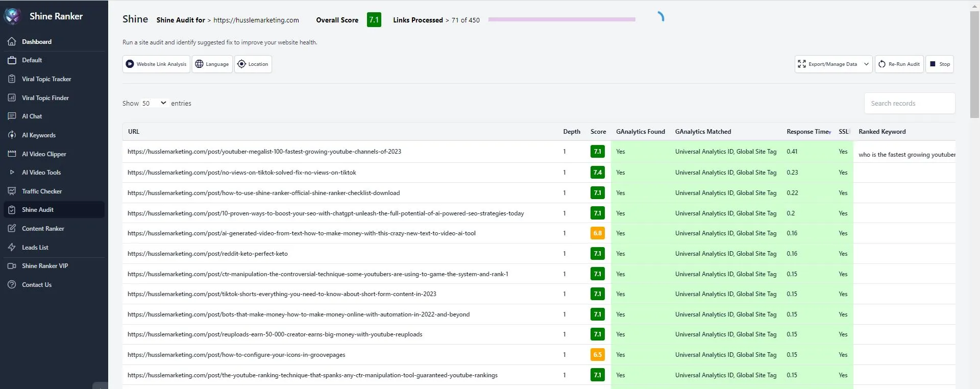Click the target icon beside Location
The width and height of the screenshot is (980, 389).
pos(241,64)
